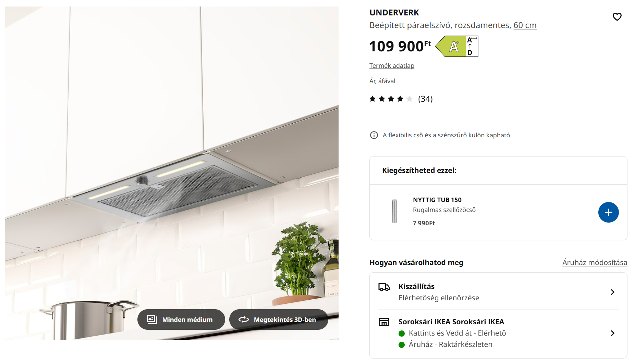Click the extractor hood product image
Image resolution: width=635 pixels, height=364 pixels.
point(172,173)
